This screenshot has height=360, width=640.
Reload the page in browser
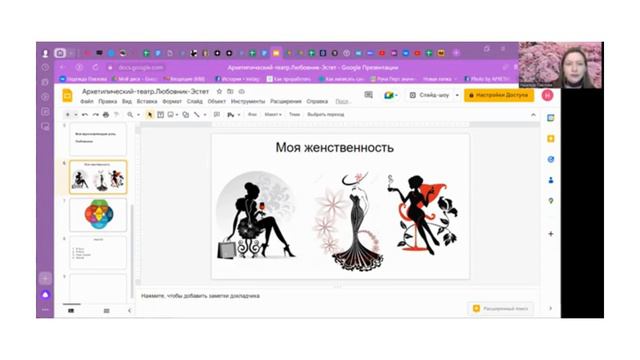click(x=95, y=67)
